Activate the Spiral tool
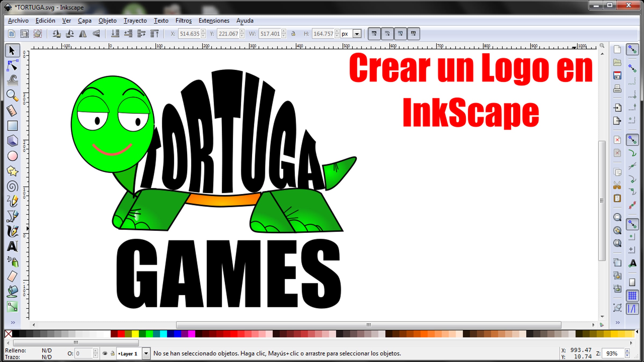644x362 pixels. pos(12,186)
